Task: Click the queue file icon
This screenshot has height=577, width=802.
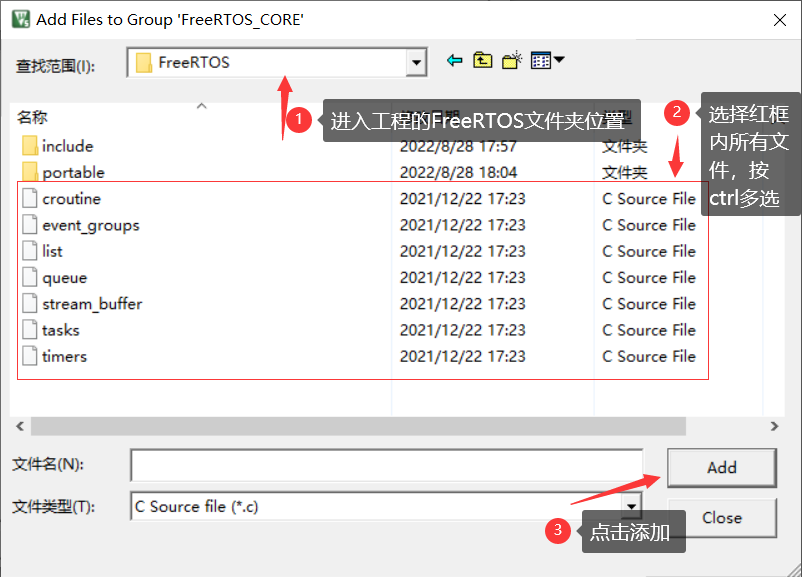Action: (30, 277)
